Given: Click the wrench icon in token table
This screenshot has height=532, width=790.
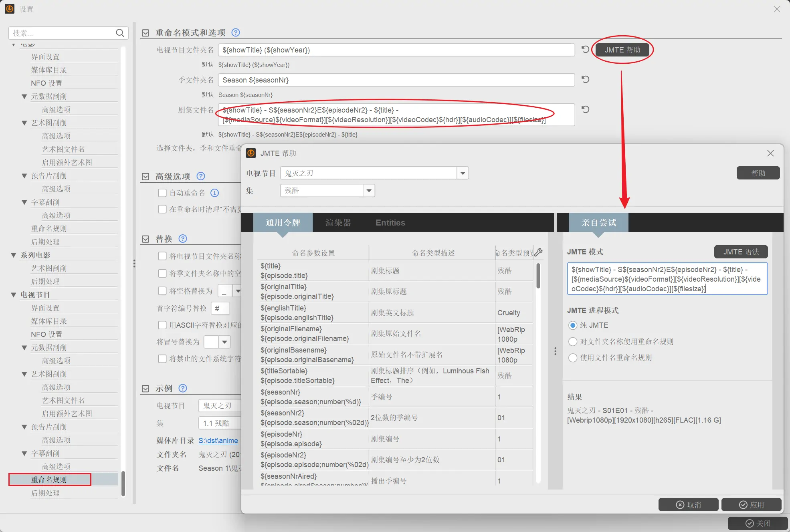Looking at the screenshot, I should pos(539,252).
